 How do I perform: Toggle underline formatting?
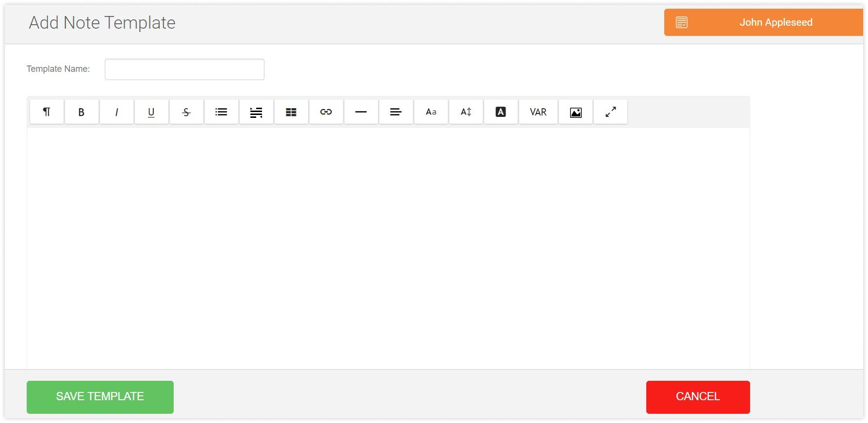(151, 112)
